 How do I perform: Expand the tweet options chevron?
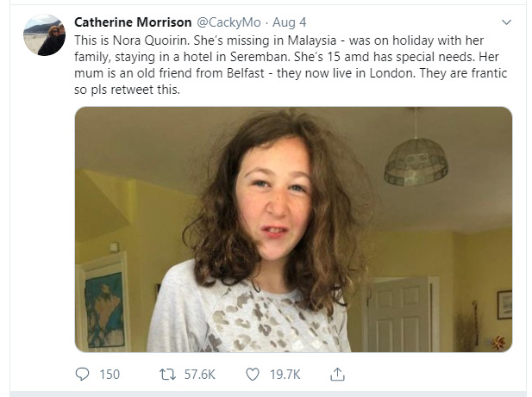pos(505,22)
